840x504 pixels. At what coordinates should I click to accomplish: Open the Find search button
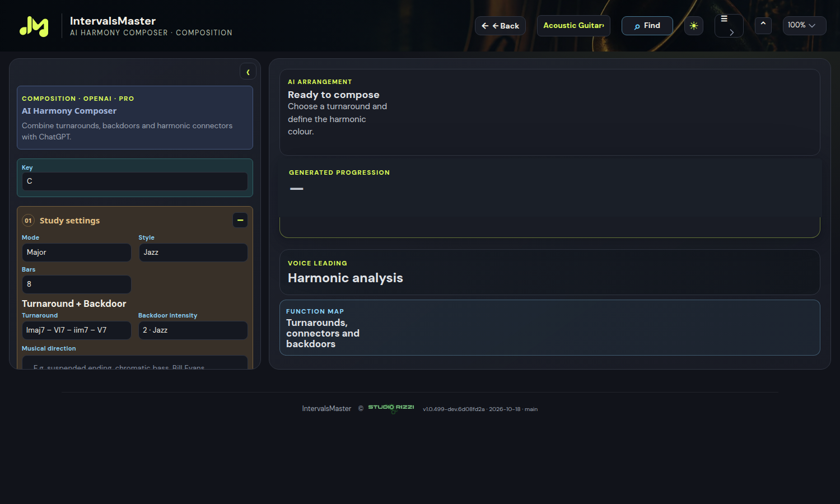647,26
